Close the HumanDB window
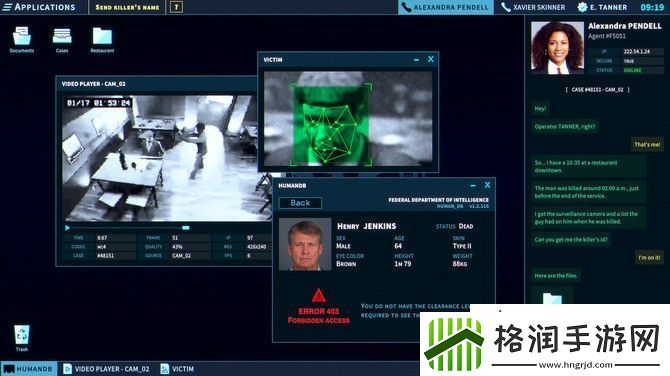The width and height of the screenshot is (670, 376). (x=488, y=185)
